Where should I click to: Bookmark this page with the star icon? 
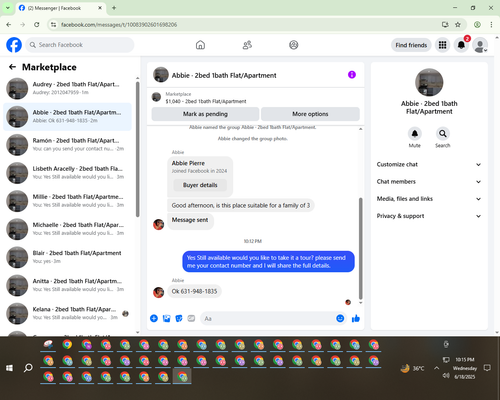point(458,25)
